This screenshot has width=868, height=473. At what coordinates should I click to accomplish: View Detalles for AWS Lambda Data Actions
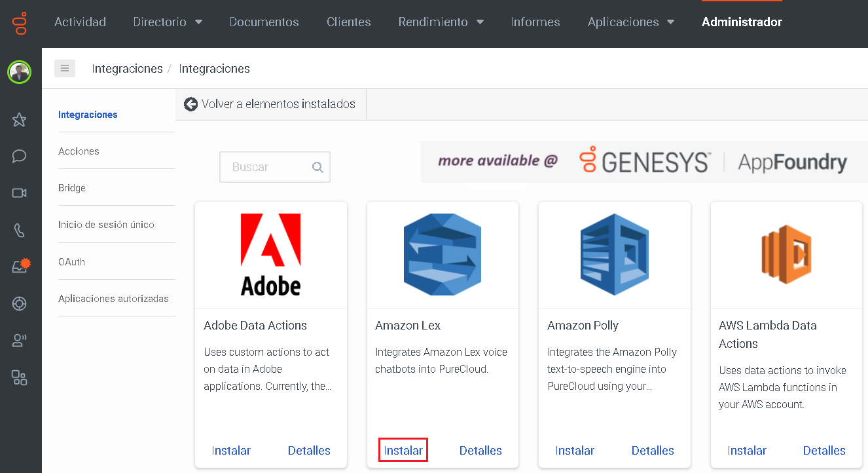824,451
